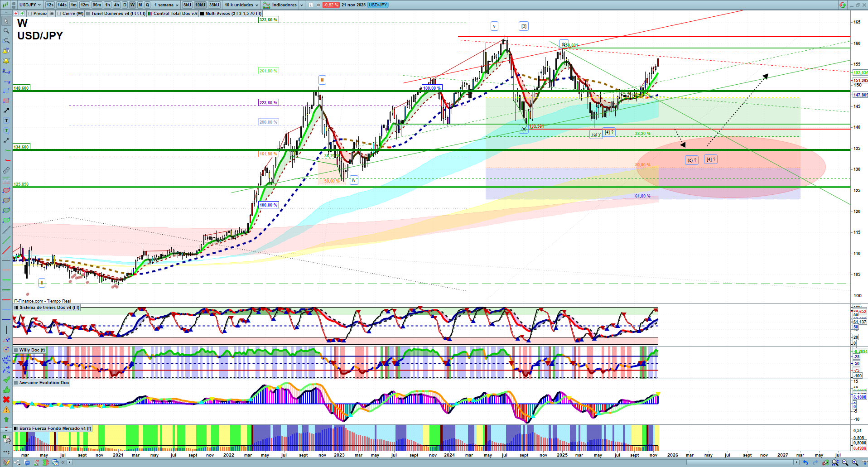This screenshot has width=868, height=467.
Task: Toggle the 5kU units button
Action: pyautogui.click(x=187, y=5)
